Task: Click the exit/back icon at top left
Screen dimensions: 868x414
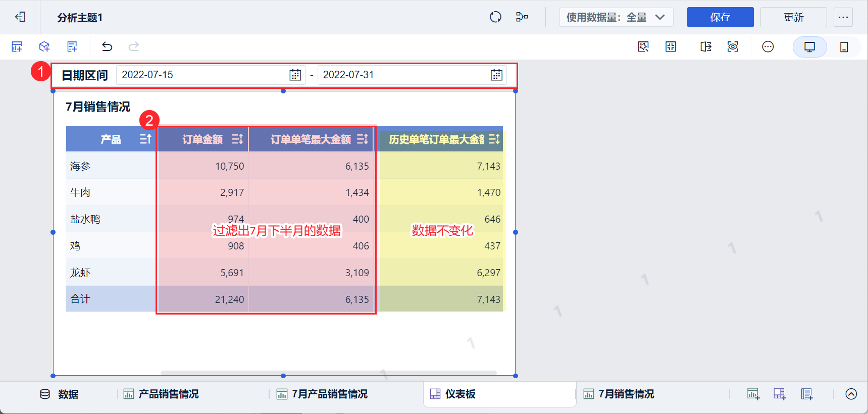Action: point(20,17)
